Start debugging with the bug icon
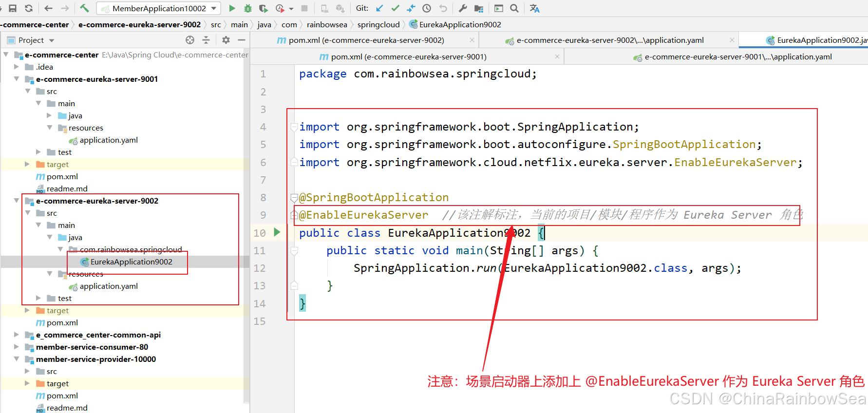Screen dimensions: 868x413 pyautogui.click(x=248, y=8)
